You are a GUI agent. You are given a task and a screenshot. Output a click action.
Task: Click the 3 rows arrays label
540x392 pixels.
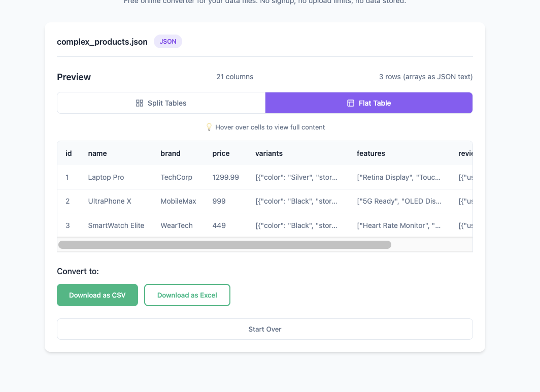(x=426, y=77)
